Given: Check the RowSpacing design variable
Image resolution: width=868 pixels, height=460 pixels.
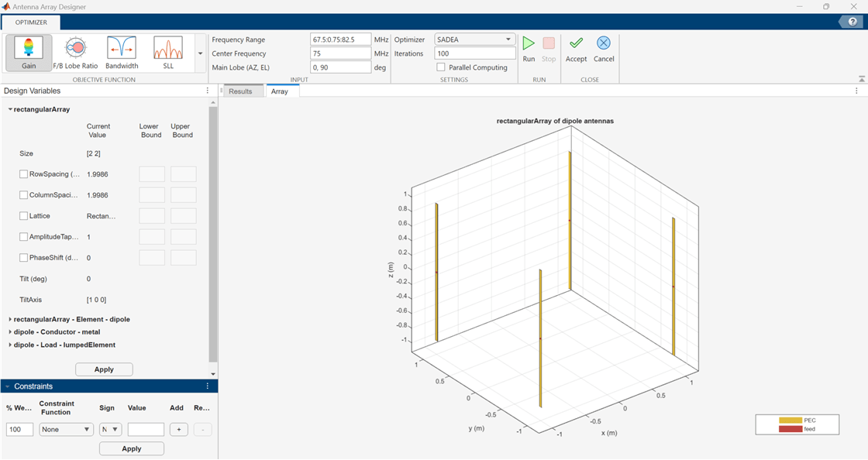Looking at the screenshot, I should point(22,173).
